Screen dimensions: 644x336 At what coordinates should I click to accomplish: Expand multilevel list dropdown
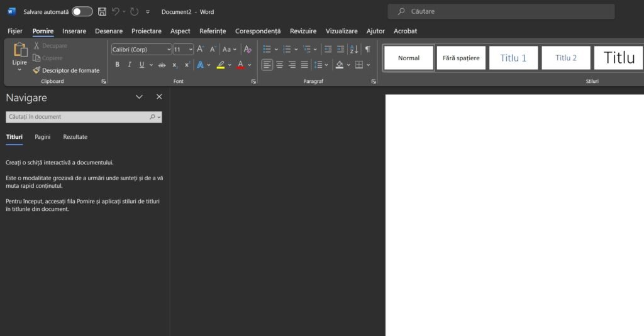315,49
